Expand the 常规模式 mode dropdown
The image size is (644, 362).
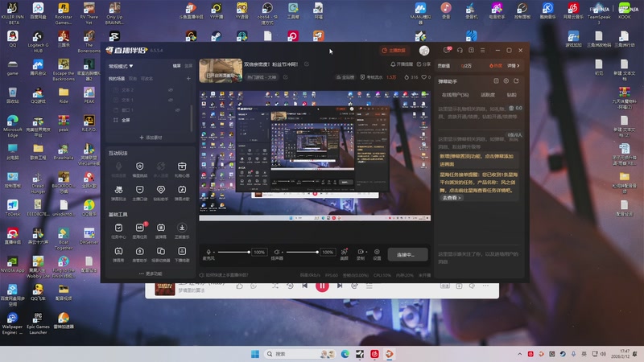(121, 66)
